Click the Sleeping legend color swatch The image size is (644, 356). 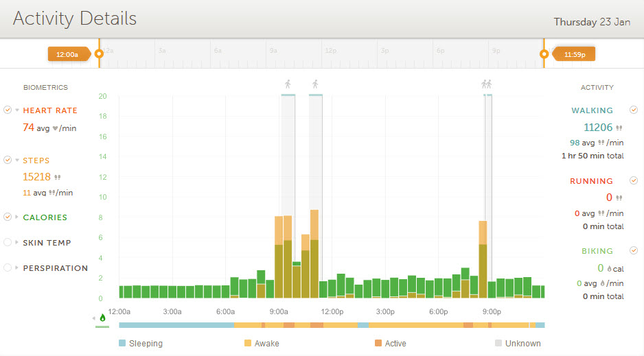[122, 343]
